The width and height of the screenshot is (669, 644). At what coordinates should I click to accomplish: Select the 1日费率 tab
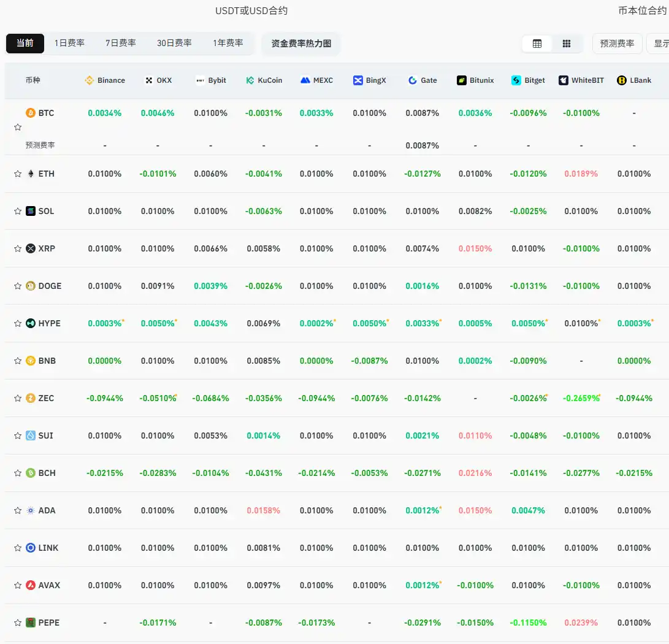click(69, 43)
